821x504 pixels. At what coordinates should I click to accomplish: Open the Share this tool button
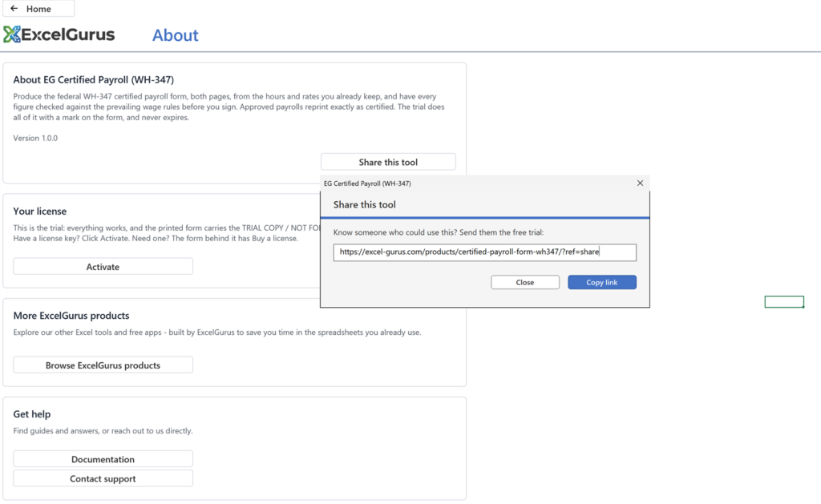coord(388,162)
